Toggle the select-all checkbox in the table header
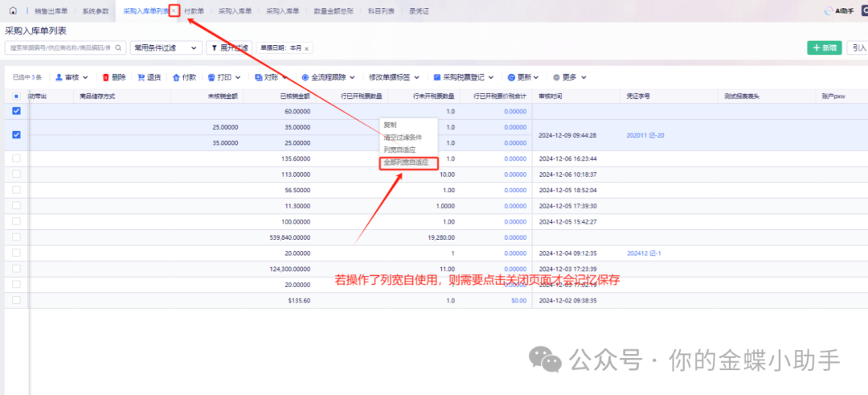868x395 pixels. [16, 97]
